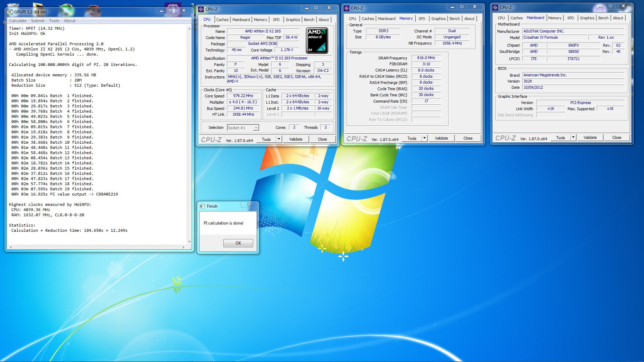This screenshot has width=644, height=362.
Task: Click the Batch 19 finished log line
Action: click(x=52, y=189)
